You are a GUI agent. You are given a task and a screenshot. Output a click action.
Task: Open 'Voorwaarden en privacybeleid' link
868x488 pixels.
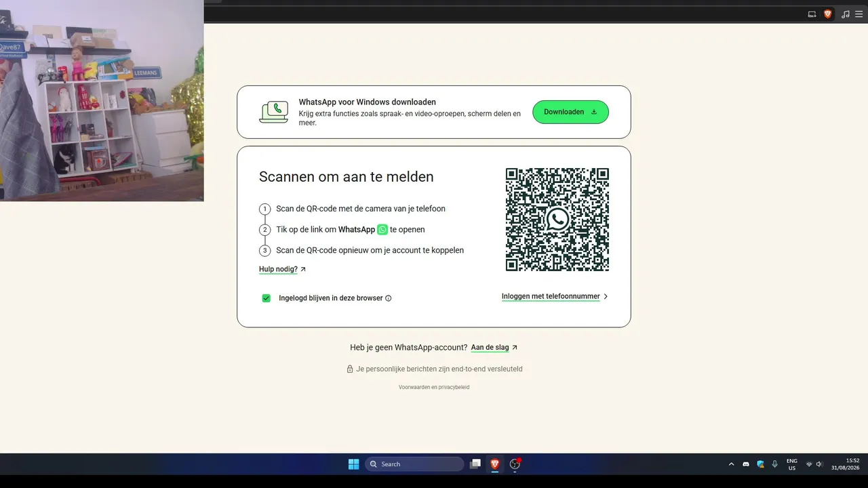click(x=434, y=387)
